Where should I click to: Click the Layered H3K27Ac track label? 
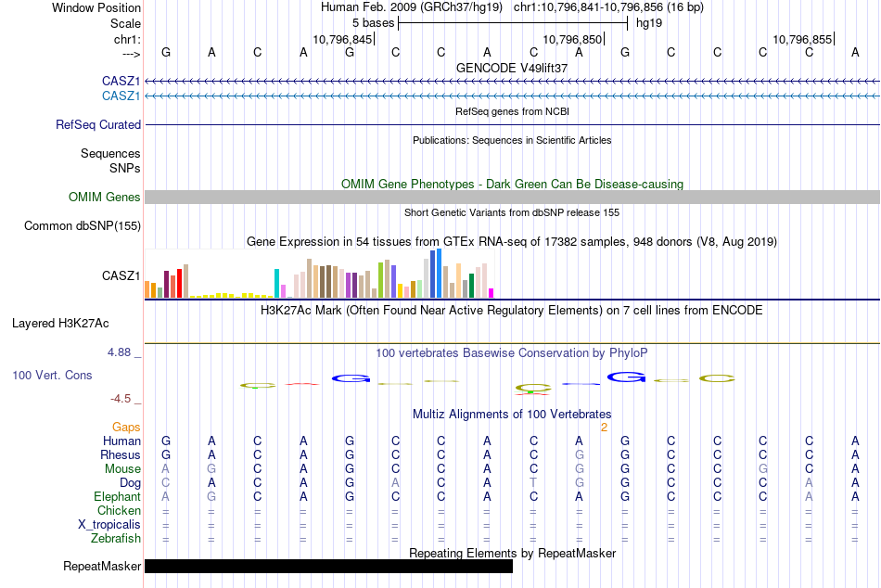pyautogui.click(x=60, y=324)
